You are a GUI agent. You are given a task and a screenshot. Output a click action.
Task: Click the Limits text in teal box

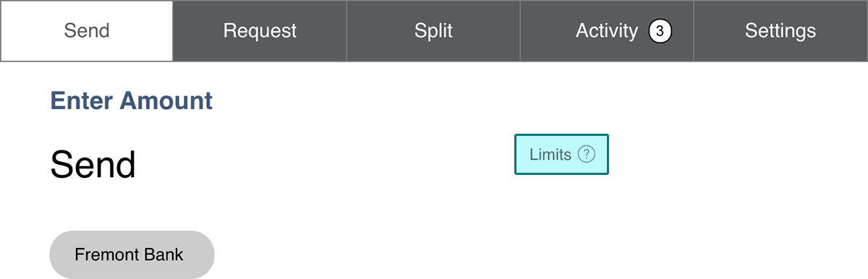(550, 155)
